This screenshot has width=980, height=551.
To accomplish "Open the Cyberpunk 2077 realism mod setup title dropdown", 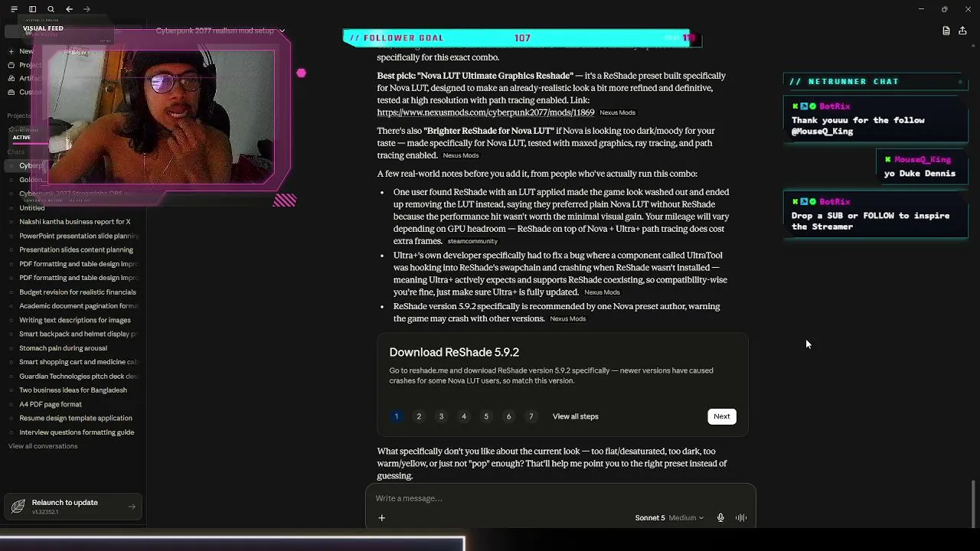I will point(220,31).
